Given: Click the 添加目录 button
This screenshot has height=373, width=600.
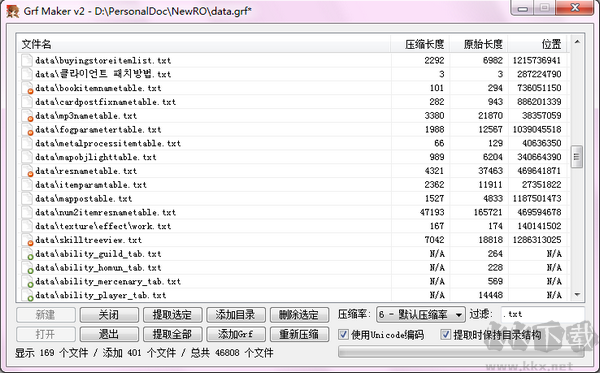Looking at the screenshot, I should coord(236,315).
